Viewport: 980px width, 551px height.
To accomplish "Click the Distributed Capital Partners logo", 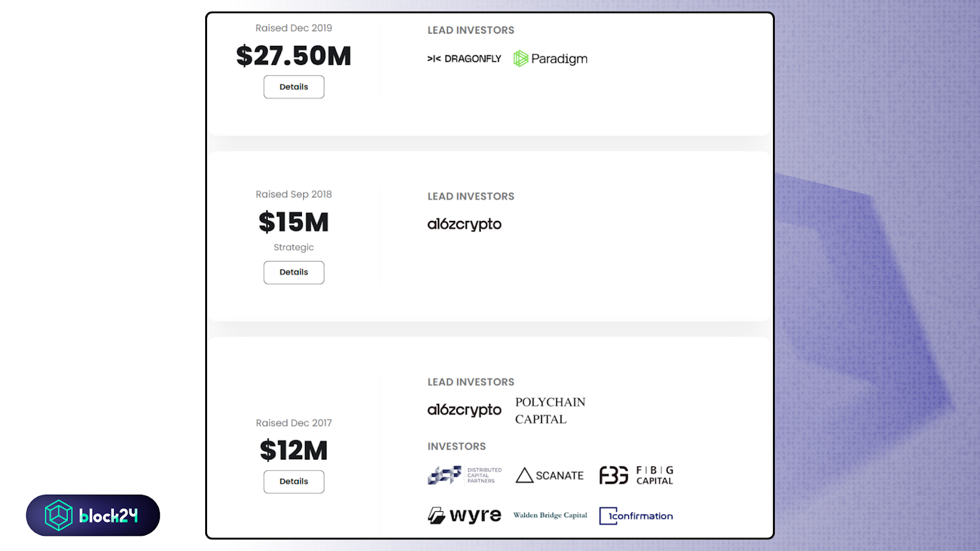I will (464, 475).
